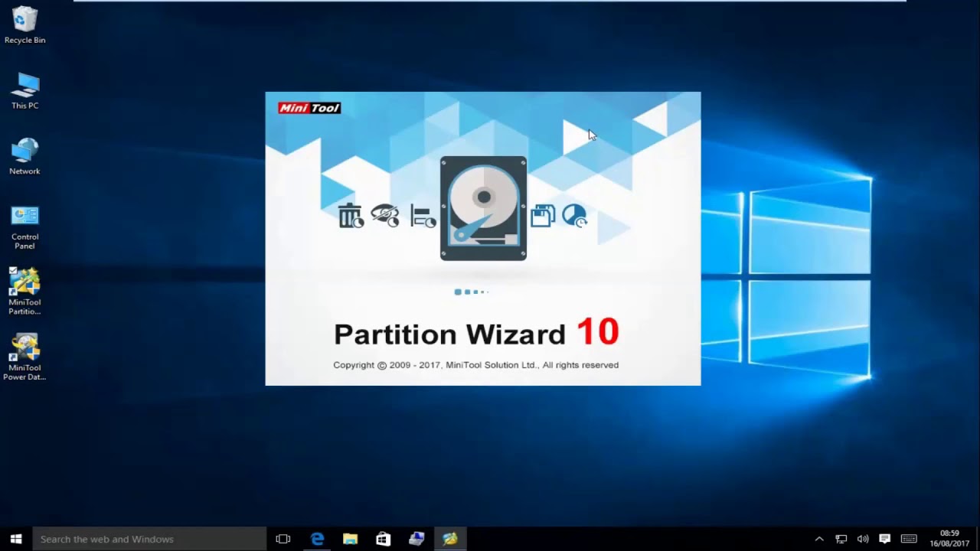
Task: Click the installer icon next to Store on taskbar
Action: tap(416, 539)
